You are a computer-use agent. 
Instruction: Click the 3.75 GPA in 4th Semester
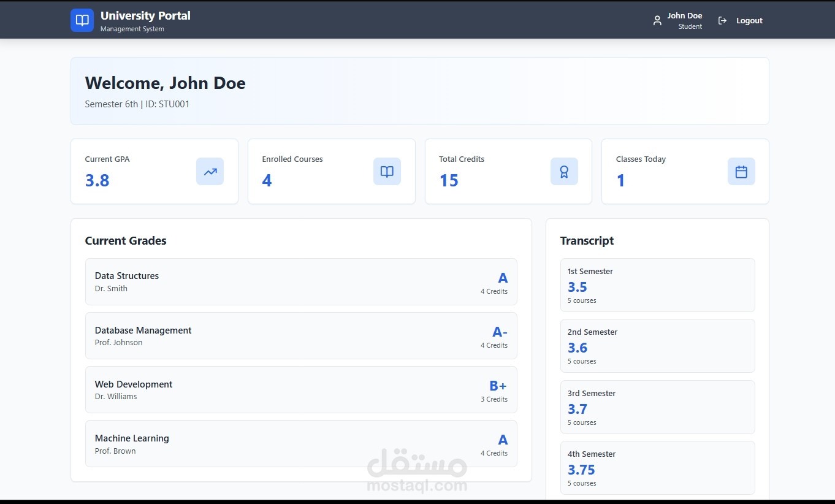coord(581,470)
